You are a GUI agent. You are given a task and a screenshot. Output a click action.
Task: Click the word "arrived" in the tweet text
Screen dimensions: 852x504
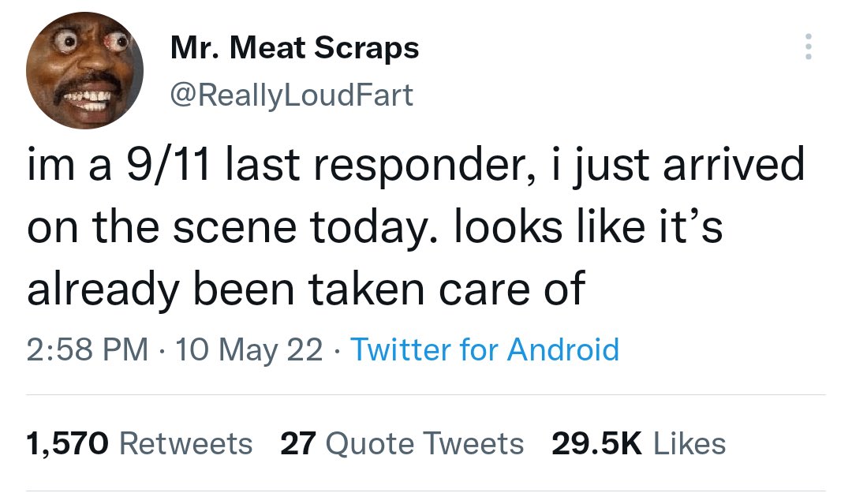pyautogui.click(x=734, y=165)
